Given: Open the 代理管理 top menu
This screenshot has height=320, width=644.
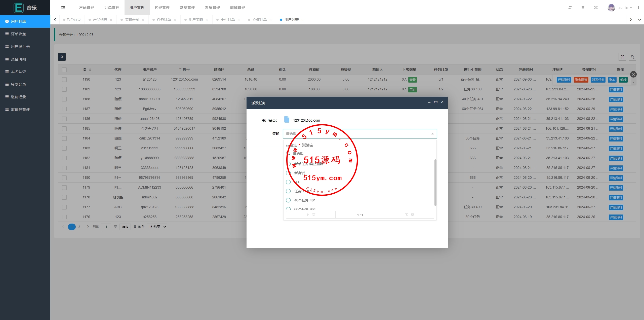Looking at the screenshot, I should (x=162, y=8).
